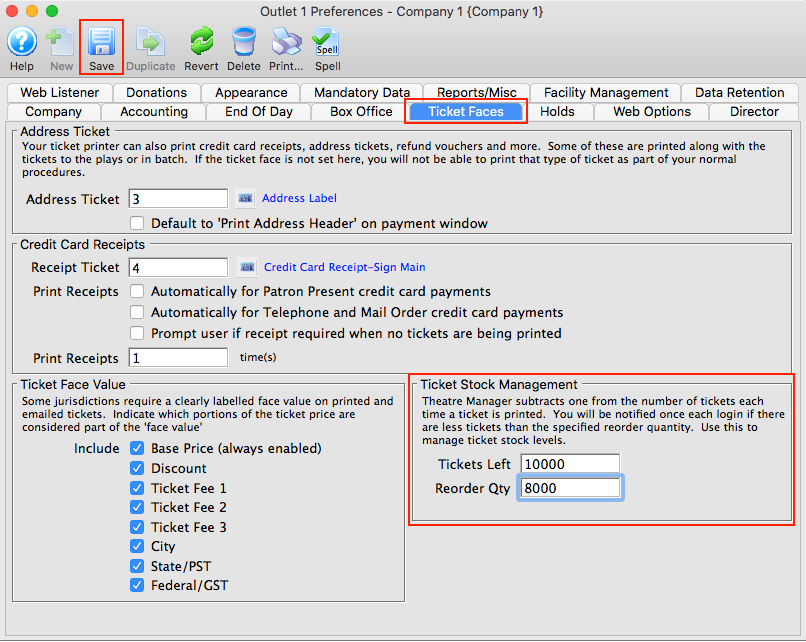This screenshot has height=642, width=806.
Task: Click the Reorder Qty field
Action: click(570, 488)
